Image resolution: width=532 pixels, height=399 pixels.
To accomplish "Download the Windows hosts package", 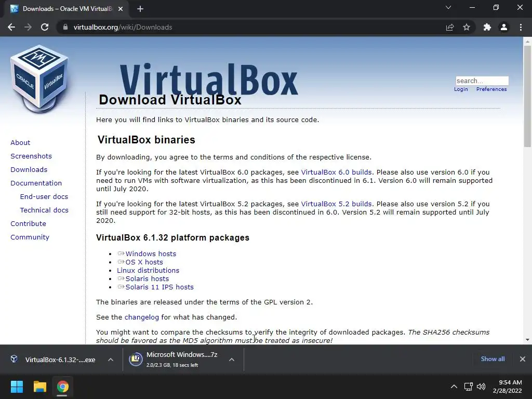I will (x=151, y=254).
